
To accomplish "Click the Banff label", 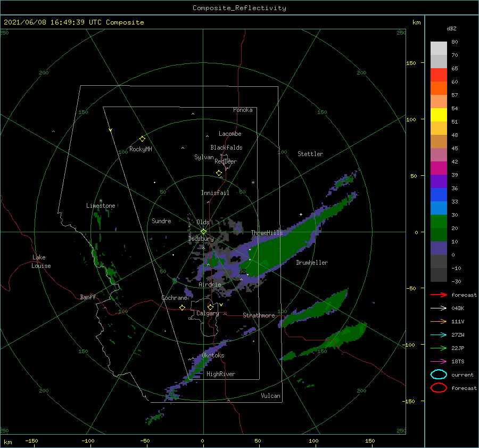I will pyautogui.click(x=88, y=297).
